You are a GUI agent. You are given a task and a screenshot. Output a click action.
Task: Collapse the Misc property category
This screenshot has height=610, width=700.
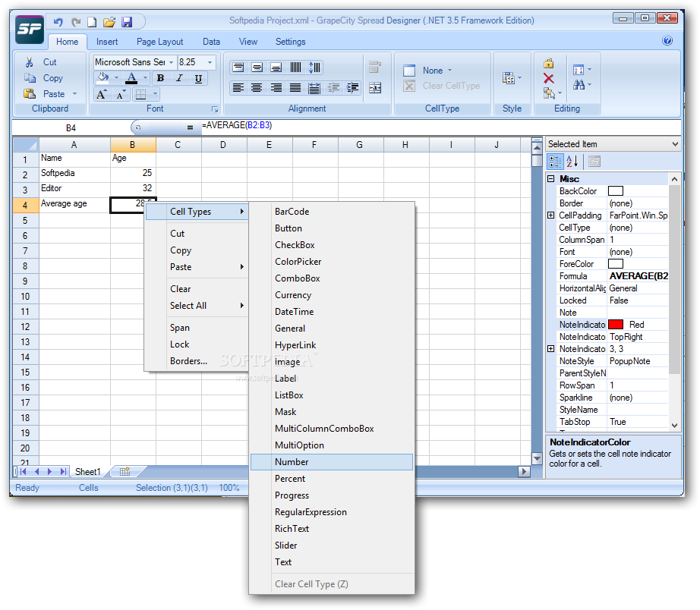(551, 179)
